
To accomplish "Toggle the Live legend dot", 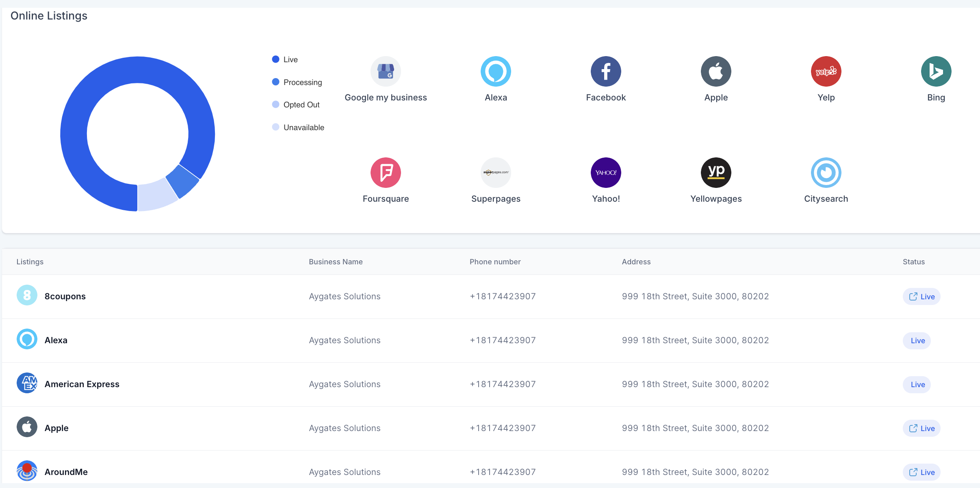I will (275, 59).
